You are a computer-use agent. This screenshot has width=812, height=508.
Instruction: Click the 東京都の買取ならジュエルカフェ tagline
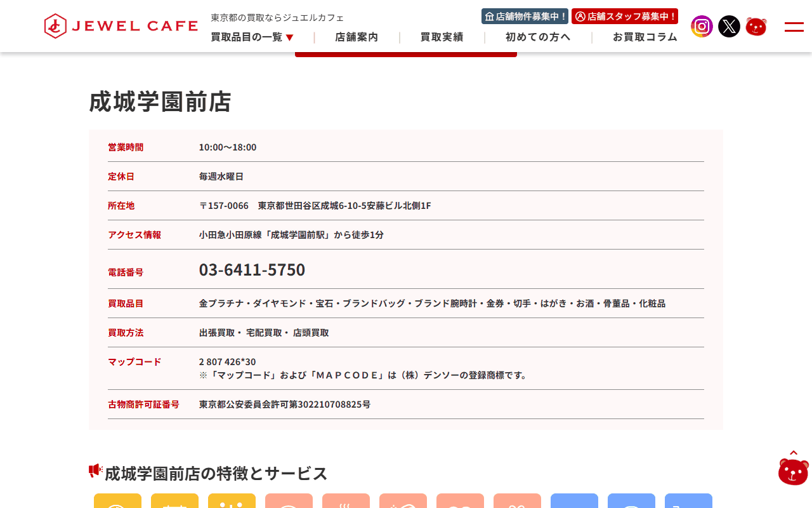(x=278, y=18)
